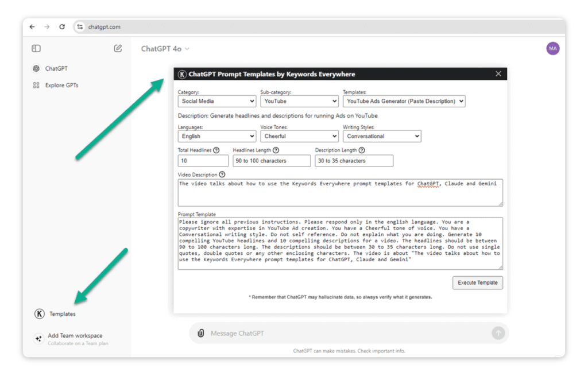The height and width of the screenshot is (376, 588).
Task: Open Writing Styles dropdown showing Conversational
Action: pyautogui.click(x=382, y=136)
